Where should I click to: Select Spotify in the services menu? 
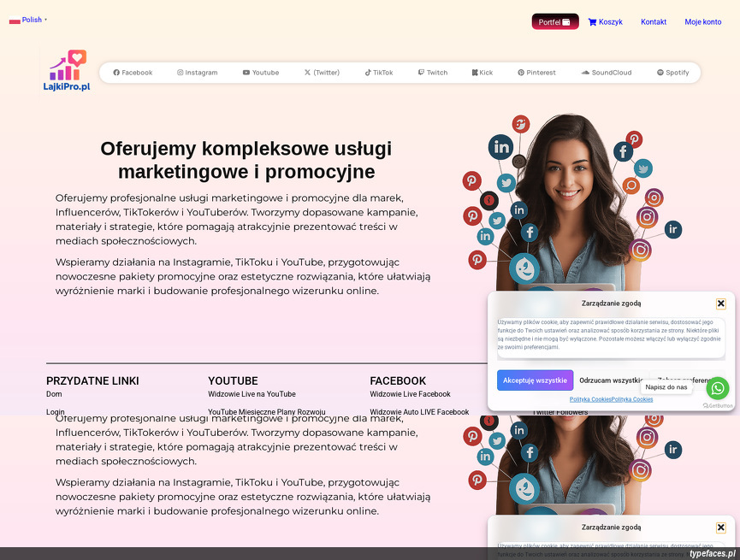coord(672,73)
